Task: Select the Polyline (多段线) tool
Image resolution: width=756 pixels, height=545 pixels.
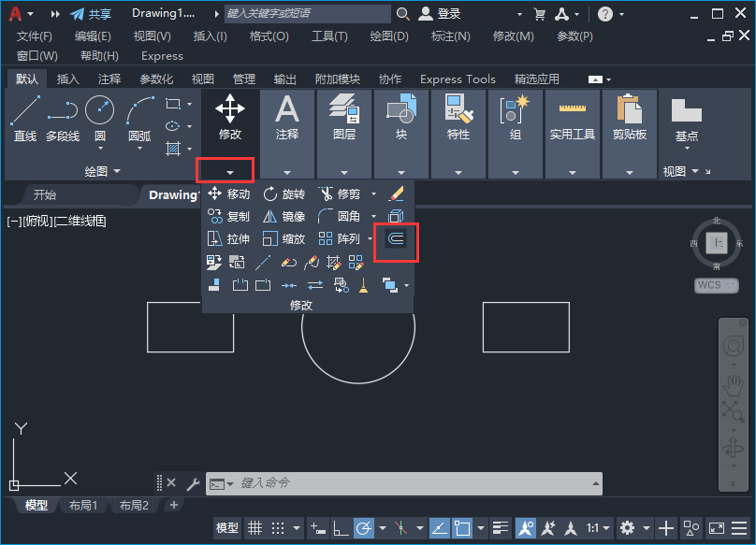Action: click(x=63, y=119)
